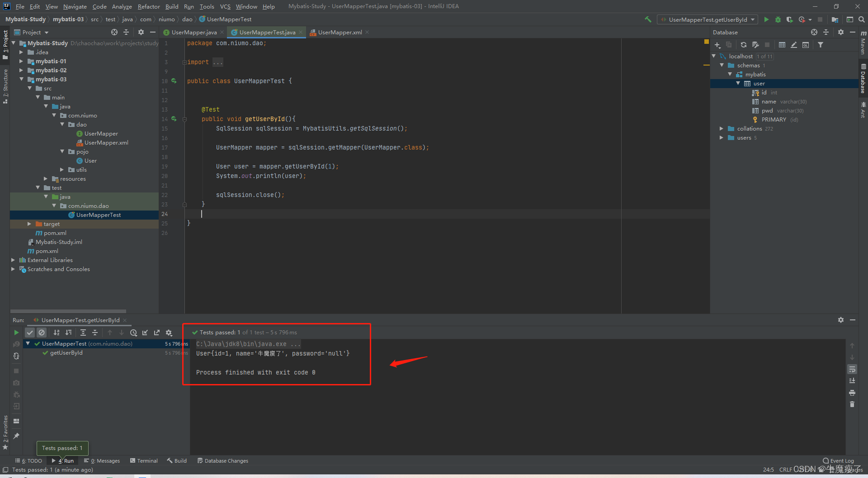Screen dimensions: 868x478
Task: Toggle Show Passed tests checkmark
Action: tap(30, 333)
